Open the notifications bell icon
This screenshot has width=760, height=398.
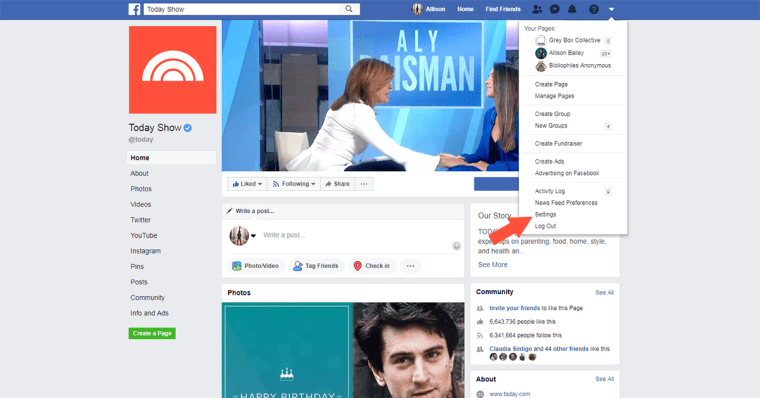[x=572, y=9]
